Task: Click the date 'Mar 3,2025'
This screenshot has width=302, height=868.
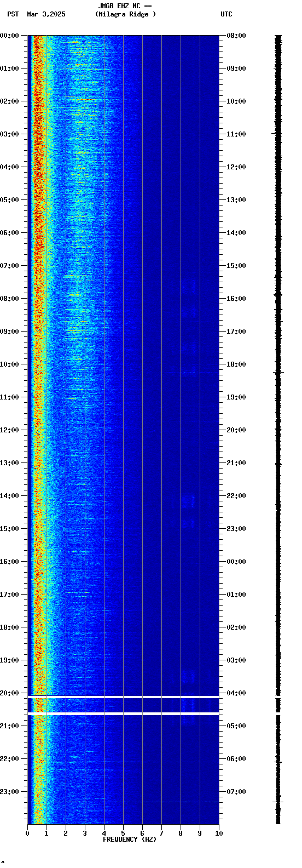Action: click(46, 14)
